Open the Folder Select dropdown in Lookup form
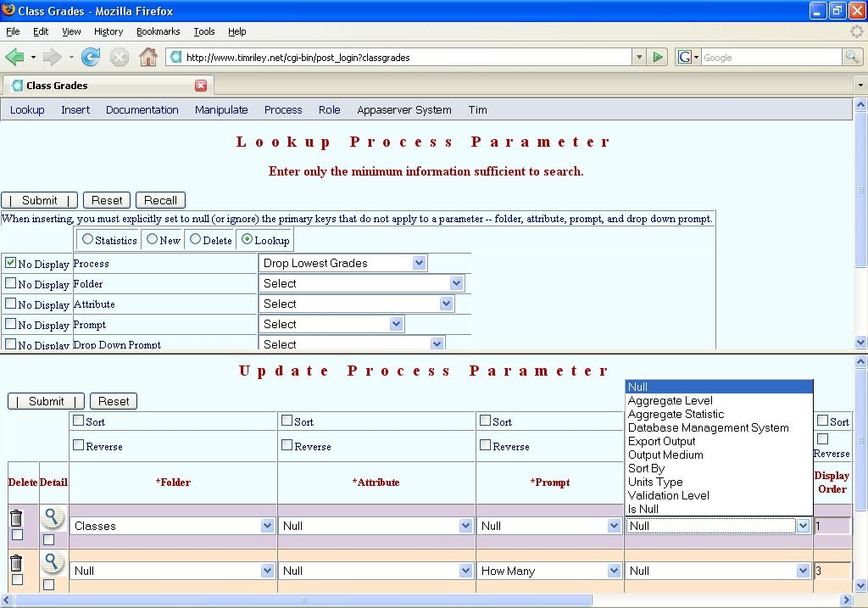Viewport: 868px width, 608px height. coord(361,283)
